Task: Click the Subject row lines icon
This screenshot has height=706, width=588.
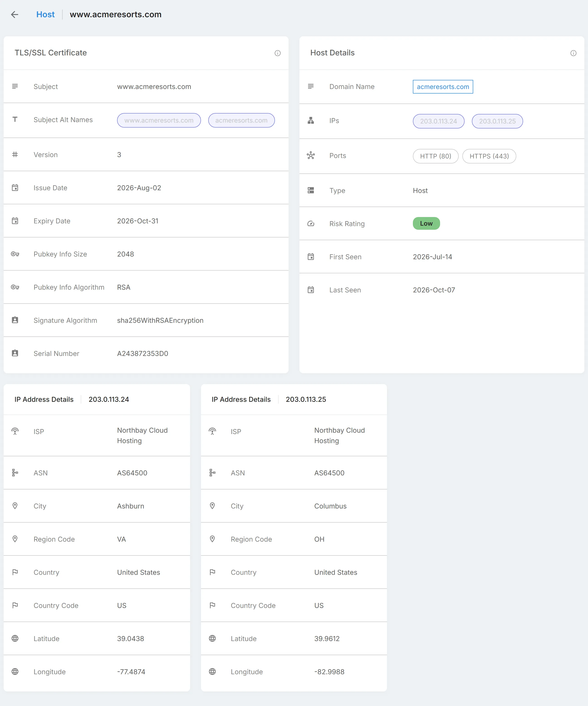Action: click(15, 86)
